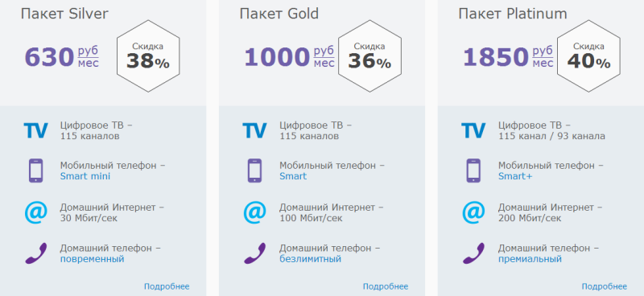Click the 40% discount hexagon badge

(x=588, y=56)
